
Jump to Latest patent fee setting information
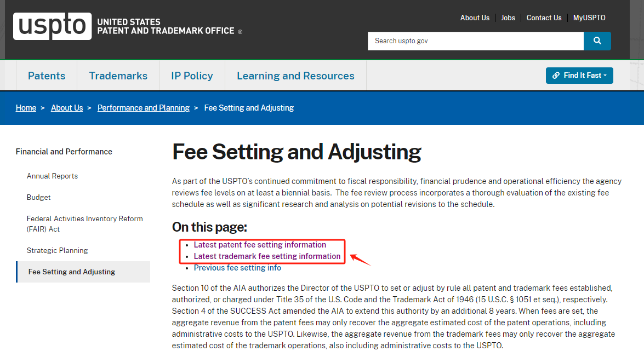tap(260, 245)
